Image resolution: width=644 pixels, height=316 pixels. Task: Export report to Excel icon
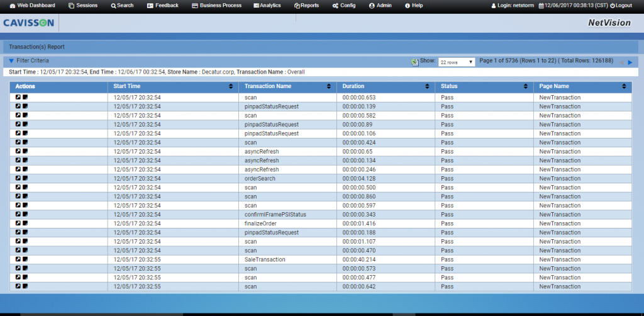click(414, 62)
